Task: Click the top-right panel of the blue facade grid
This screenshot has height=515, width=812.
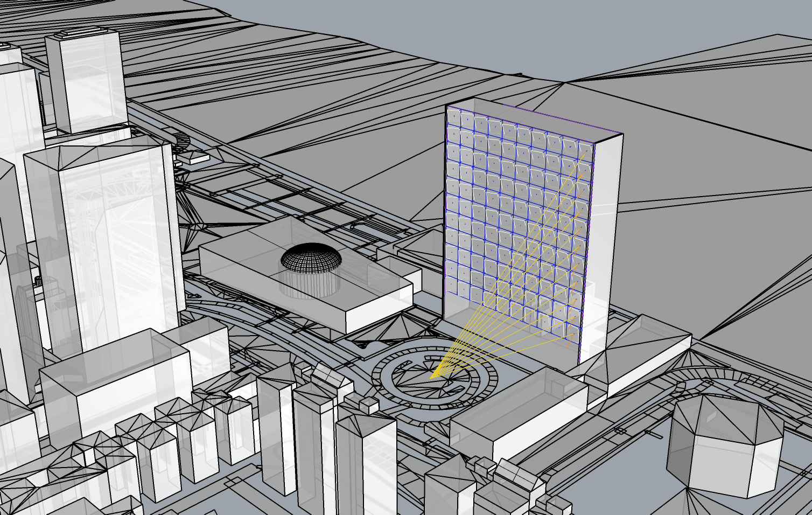Action: [x=585, y=148]
